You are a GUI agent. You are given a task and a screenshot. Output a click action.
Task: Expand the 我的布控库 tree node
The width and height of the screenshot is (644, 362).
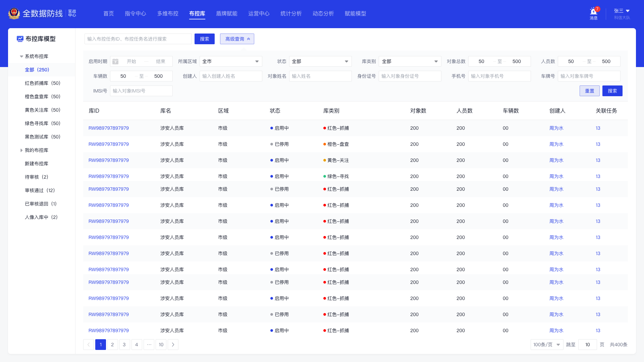(x=21, y=150)
